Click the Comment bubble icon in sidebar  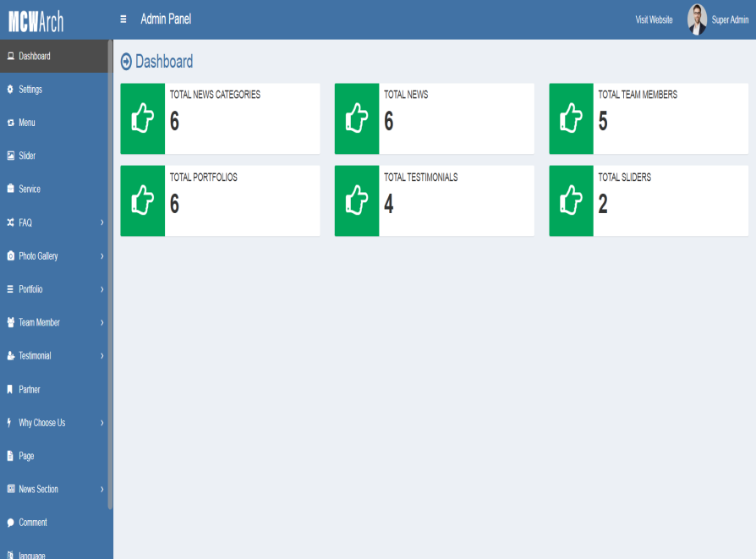coord(10,523)
